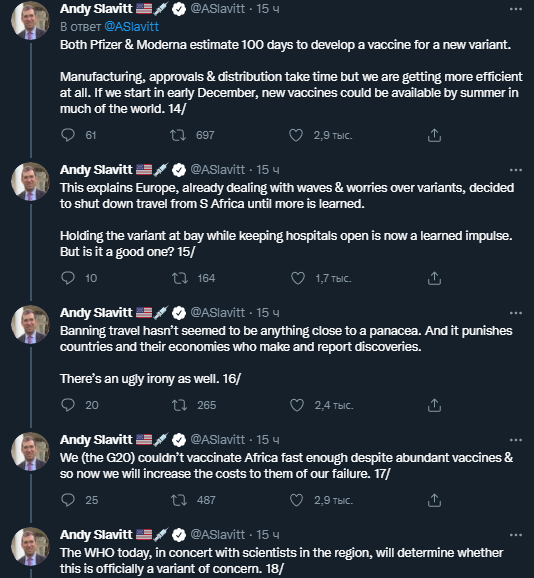Like the tweet ending 15/

point(298,278)
